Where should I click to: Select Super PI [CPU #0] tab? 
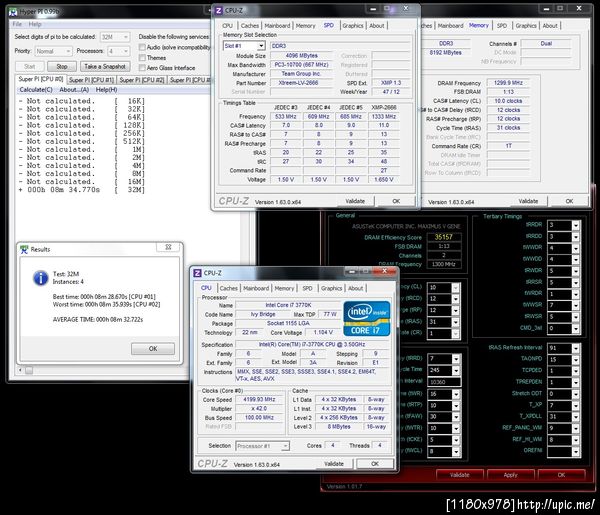point(41,79)
